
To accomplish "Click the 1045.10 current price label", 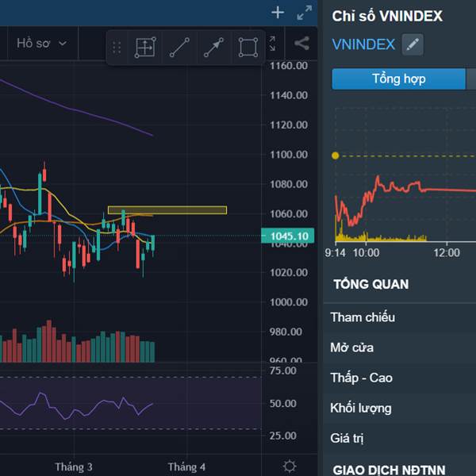I will (287, 236).
